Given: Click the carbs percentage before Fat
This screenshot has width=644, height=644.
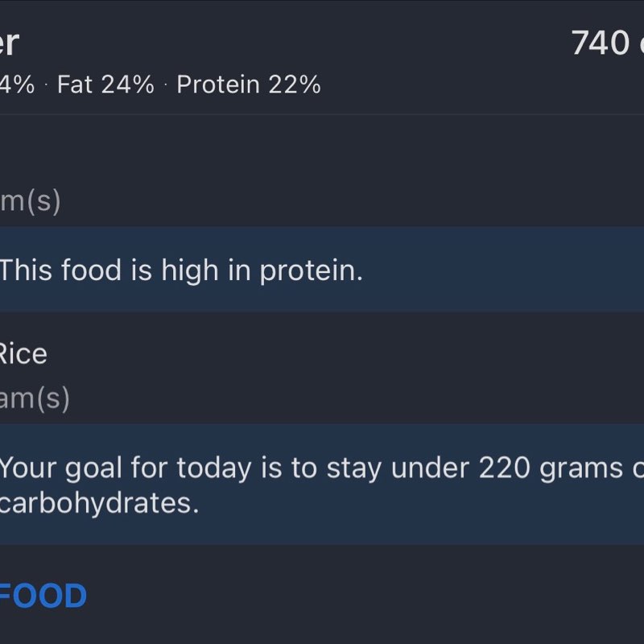Looking at the screenshot, I should (17, 85).
